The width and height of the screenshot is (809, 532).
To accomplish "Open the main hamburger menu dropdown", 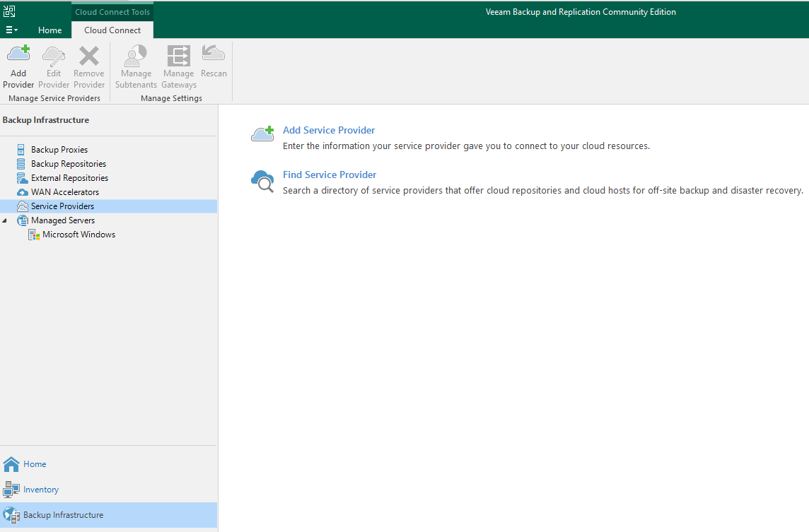I will 11,30.
